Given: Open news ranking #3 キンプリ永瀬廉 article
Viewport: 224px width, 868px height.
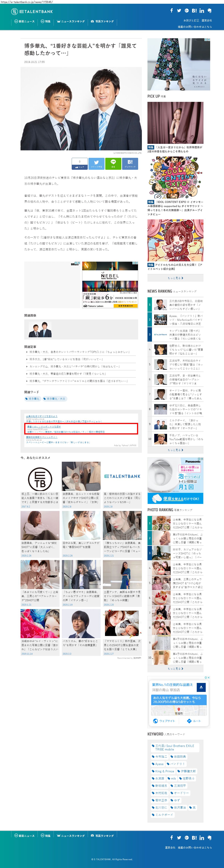Looking at the screenshot, I should tap(175, 334).
